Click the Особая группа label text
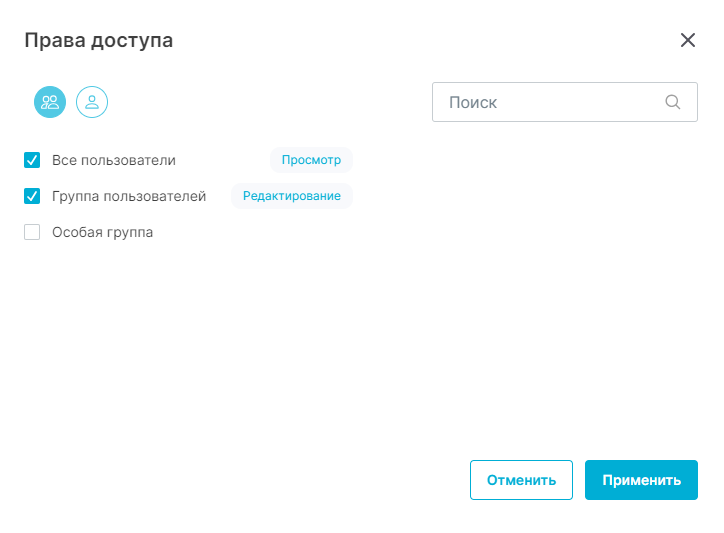 point(102,232)
